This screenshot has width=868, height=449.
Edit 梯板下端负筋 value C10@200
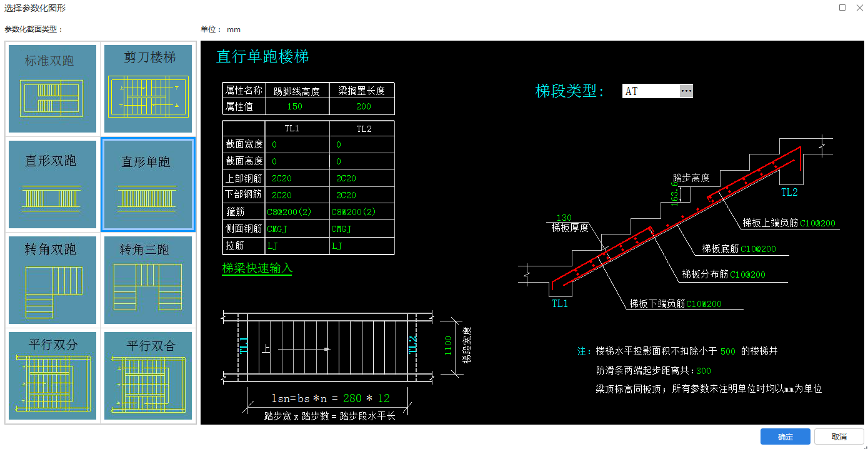pyautogui.click(x=704, y=304)
